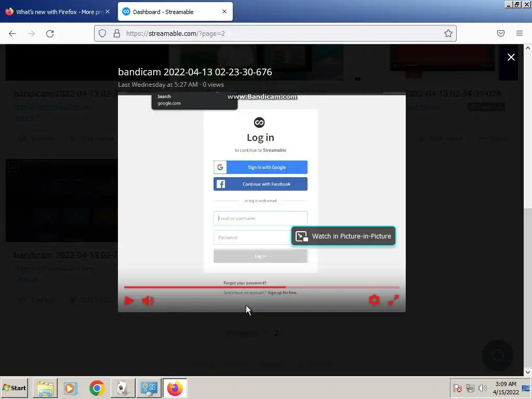Open the control panel taskbar icon
Image resolution: width=532 pixels, height=399 pixels.
[149, 388]
